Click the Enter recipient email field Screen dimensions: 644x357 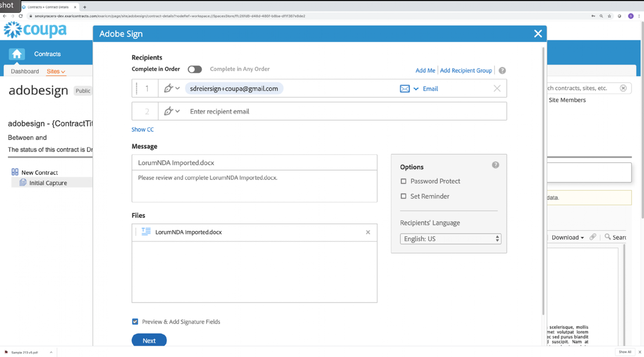(x=258, y=111)
